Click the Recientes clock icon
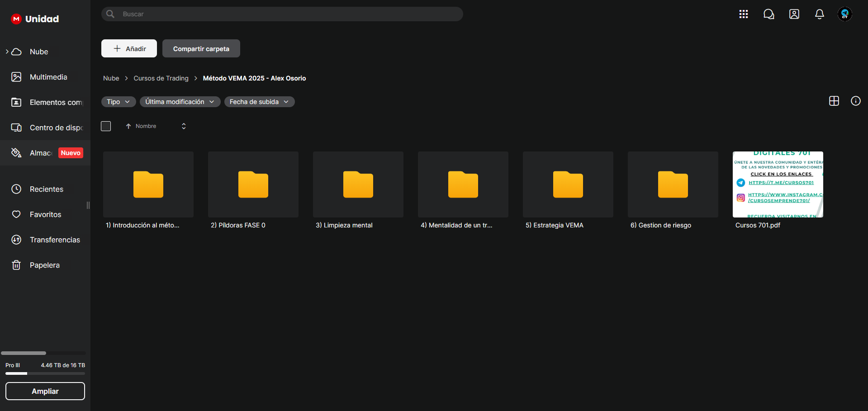 (x=16, y=189)
